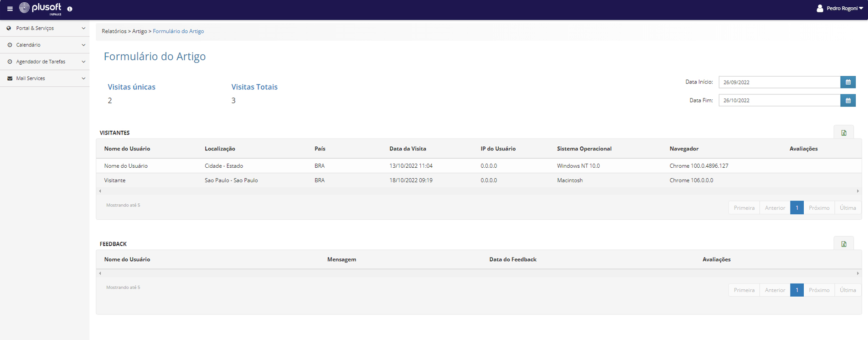This screenshot has height=340, width=868.
Task: Click Primeira in Feedback pagination
Action: (744, 290)
